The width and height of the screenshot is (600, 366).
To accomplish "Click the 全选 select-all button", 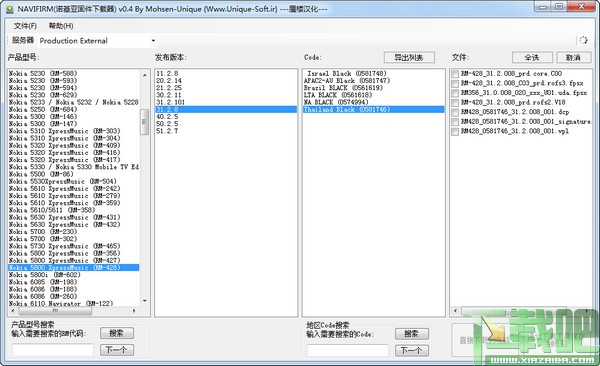I will coord(532,57).
